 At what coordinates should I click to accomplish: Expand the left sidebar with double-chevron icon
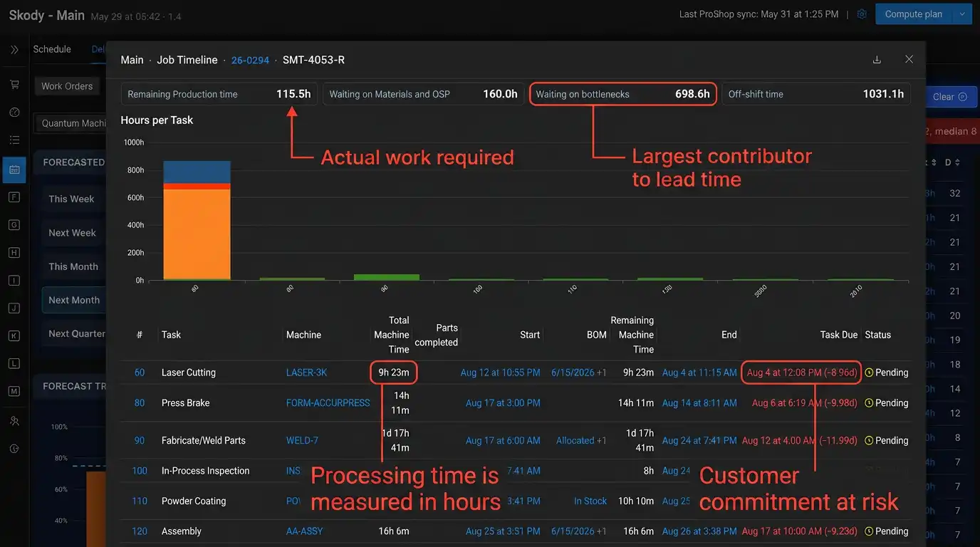pos(14,50)
